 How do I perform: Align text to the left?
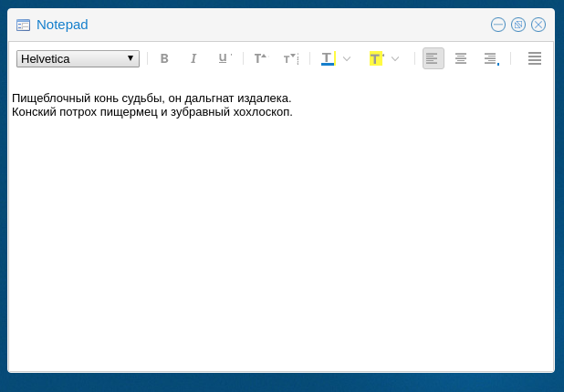(433, 58)
